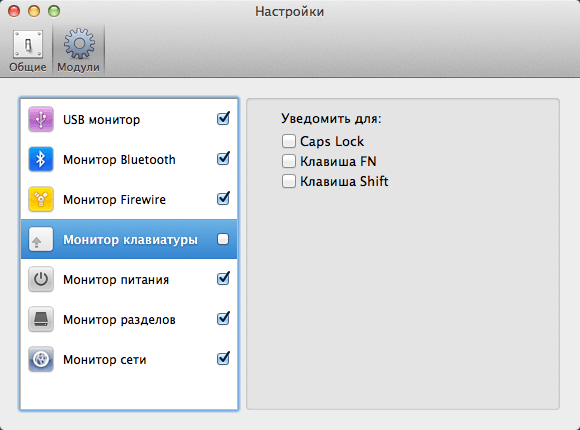
Task: Uncheck the Монитор Firewire checkbox
Action: tap(223, 198)
